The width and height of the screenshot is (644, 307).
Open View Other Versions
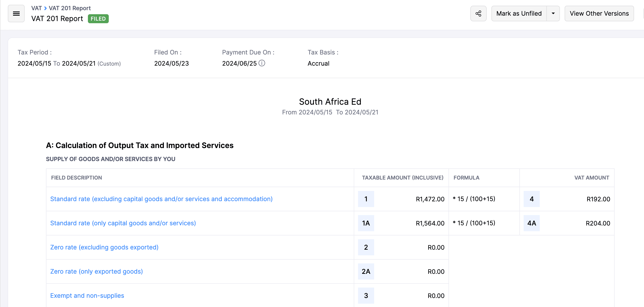pyautogui.click(x=599, y=14)
